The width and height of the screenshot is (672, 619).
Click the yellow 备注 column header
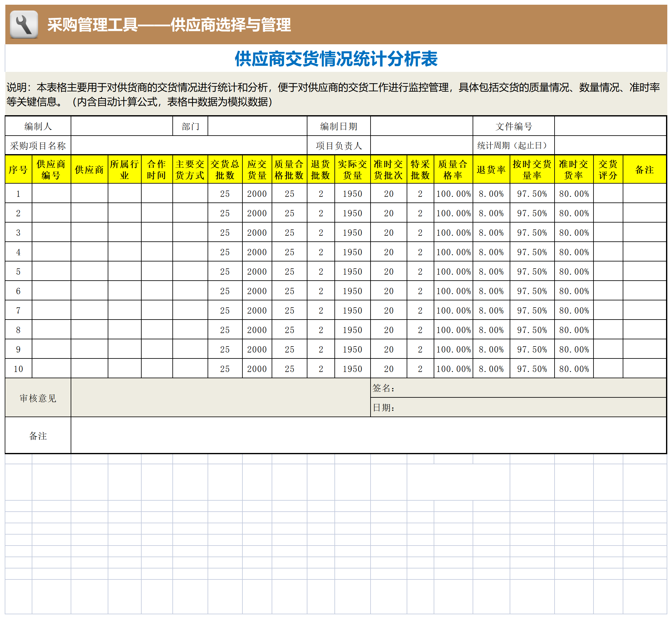[644, 170]
